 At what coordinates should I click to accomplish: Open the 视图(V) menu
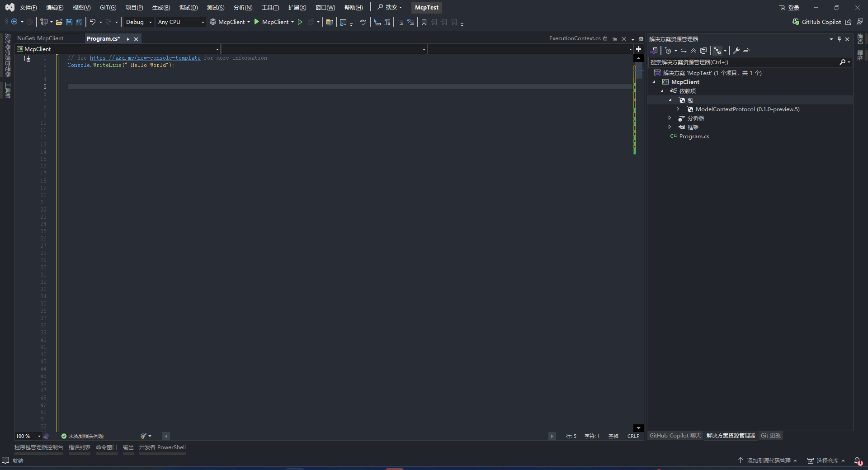pos(81,8)
